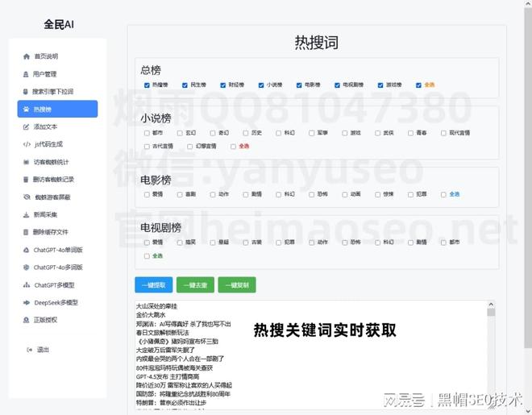Go to the DeepSeek多模型 sidebar item
532x415 pixels.
[x=56, y=302]
